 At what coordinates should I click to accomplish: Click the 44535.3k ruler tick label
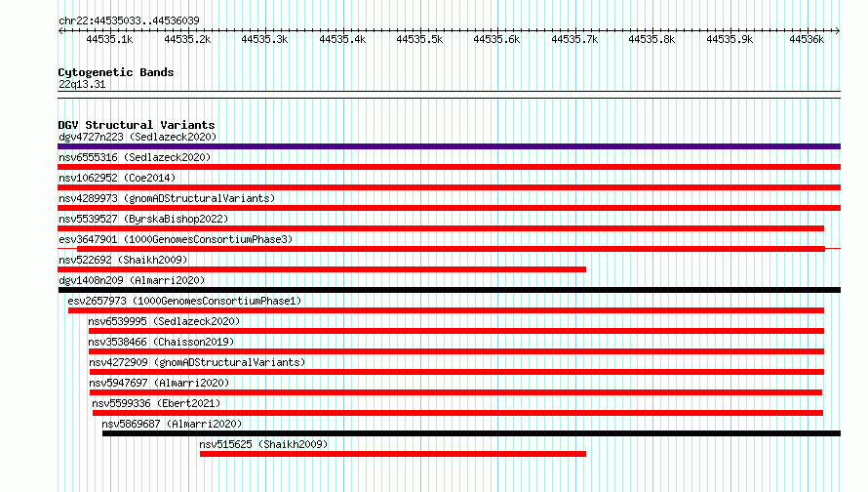click(264, 39)
